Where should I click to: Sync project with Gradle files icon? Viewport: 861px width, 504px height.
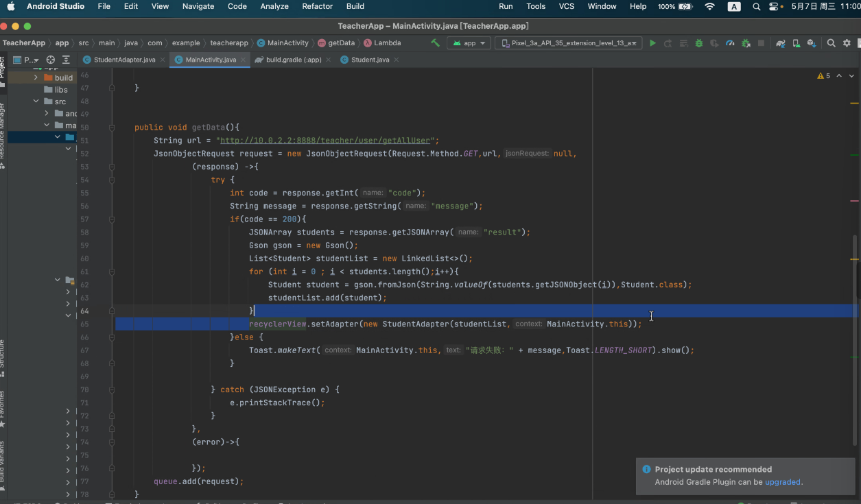point(781,43)
